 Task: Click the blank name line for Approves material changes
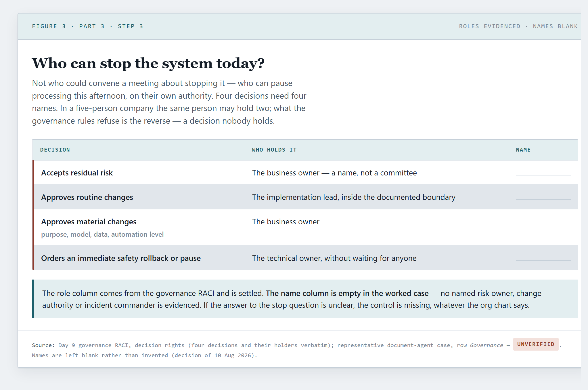coord(543,223)
